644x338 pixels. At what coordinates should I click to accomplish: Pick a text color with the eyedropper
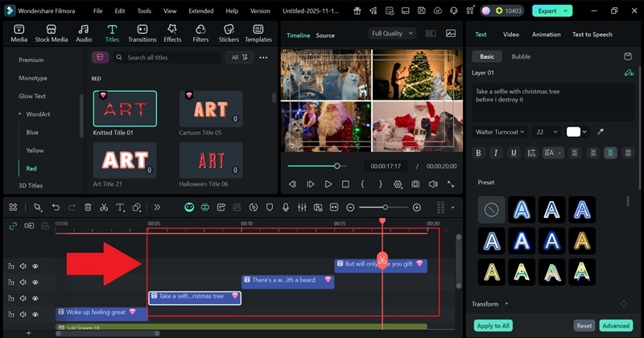tap(600, 132)
